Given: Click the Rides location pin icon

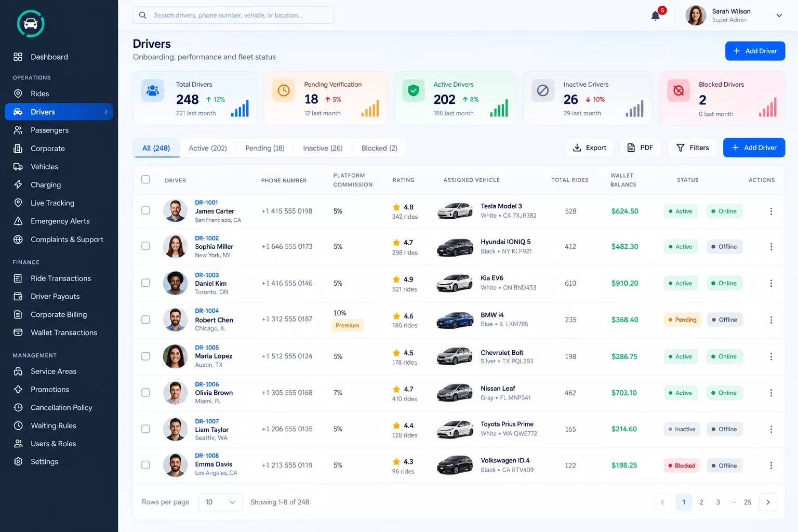Looking at the screenshot, I should click(x=18, y=94).
